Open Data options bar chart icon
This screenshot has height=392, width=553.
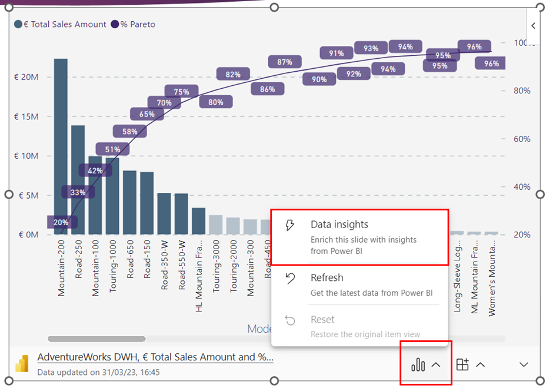coord(418,365)
